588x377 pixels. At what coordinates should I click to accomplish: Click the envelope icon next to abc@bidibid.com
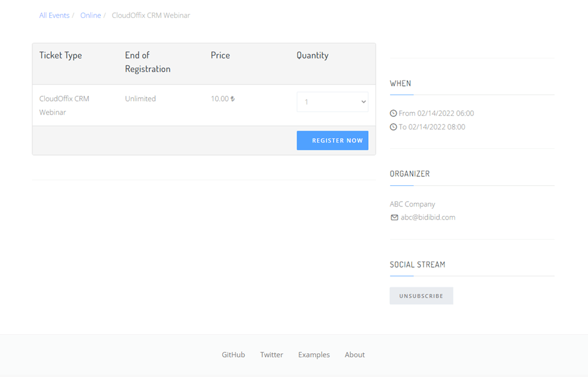pyautogui.click(x=394, y=218)
